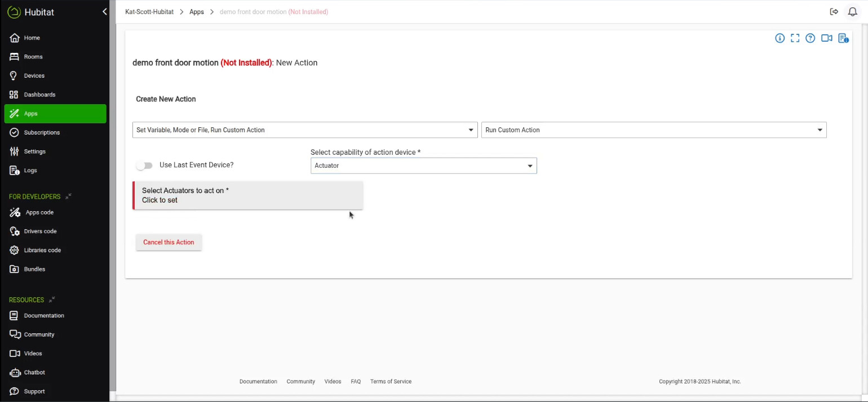Image resolution: width=868 pixels, height=402 pixels.
Task: Click the Rooms bed icon
Action: [14, 57]
